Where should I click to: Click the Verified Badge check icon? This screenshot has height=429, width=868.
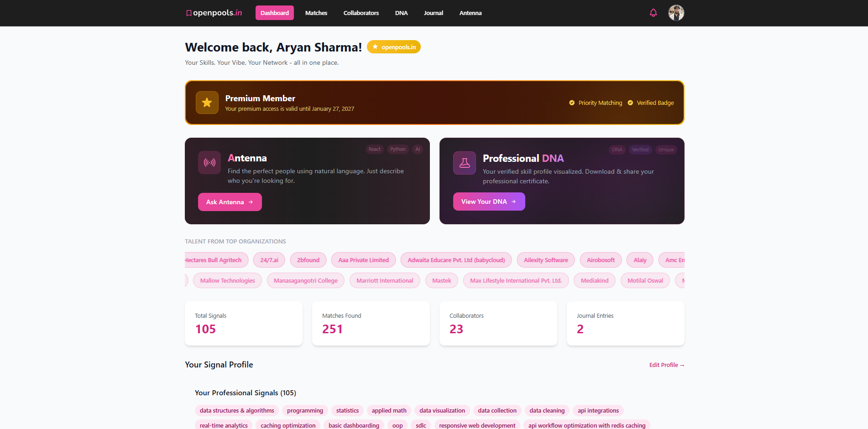tap(630, 103)
